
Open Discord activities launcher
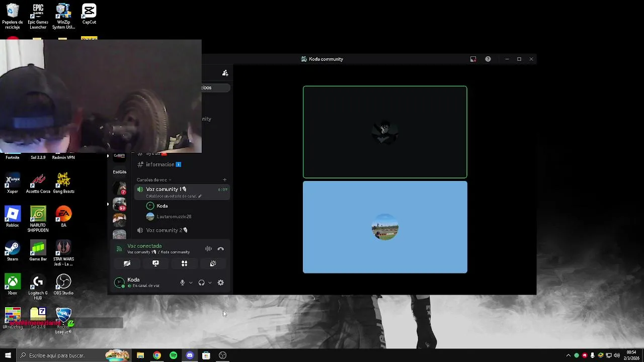(x=184, y=263)
